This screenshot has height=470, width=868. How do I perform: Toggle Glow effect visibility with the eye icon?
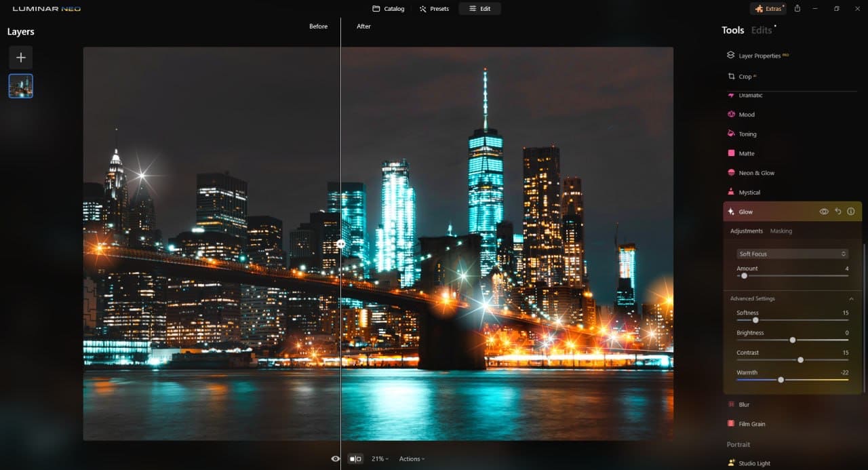tap(823, 211)
